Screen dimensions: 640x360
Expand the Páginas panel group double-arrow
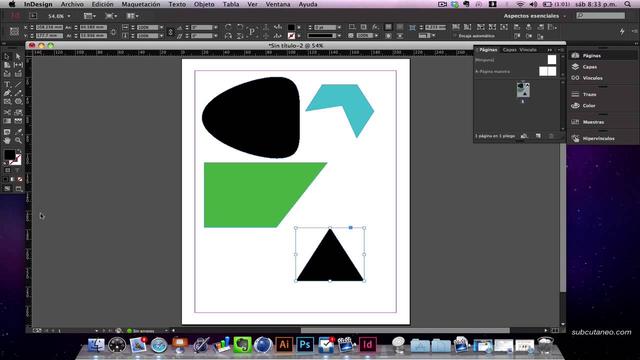click(550, 50)
